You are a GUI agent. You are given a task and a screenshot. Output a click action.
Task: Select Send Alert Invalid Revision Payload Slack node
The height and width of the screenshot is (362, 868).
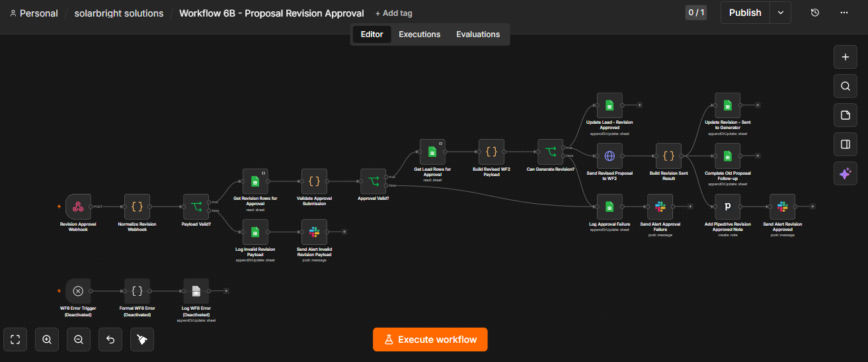[x=314, y=232]
